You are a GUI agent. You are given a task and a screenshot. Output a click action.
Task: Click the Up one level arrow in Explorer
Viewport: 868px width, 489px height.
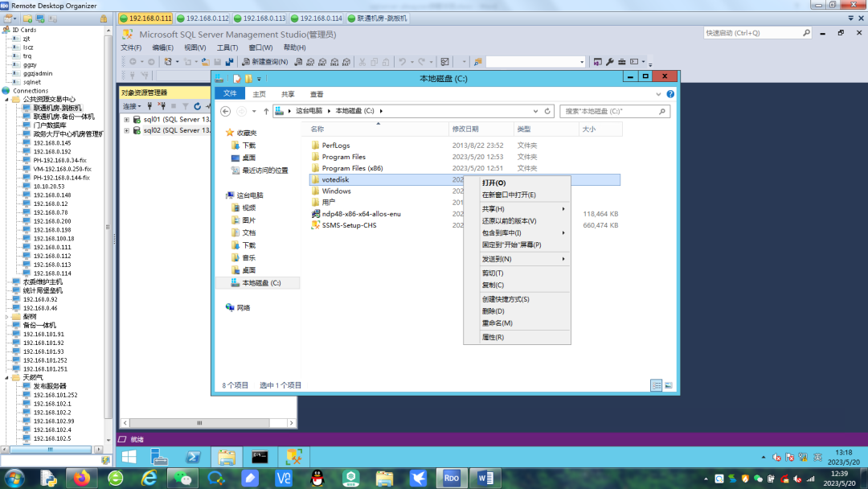click(266, 111)
